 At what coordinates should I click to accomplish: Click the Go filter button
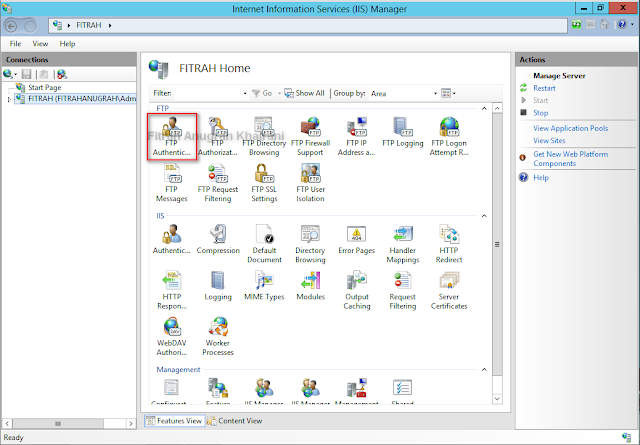[x=262, y=93]
